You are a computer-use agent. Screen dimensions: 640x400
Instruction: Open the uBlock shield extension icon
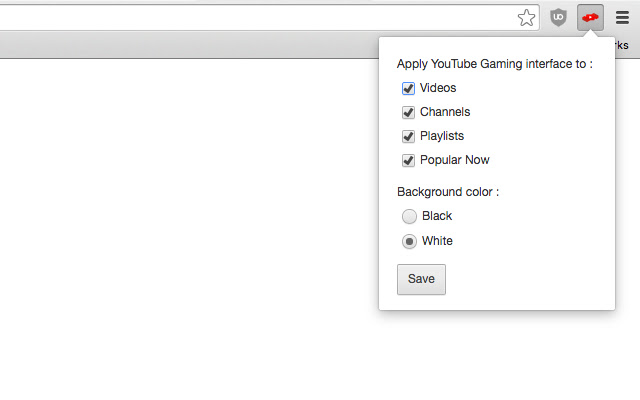558,18
